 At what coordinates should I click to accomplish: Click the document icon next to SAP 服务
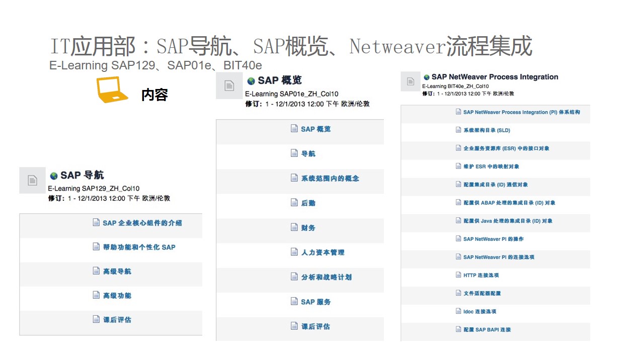[294, 301]
